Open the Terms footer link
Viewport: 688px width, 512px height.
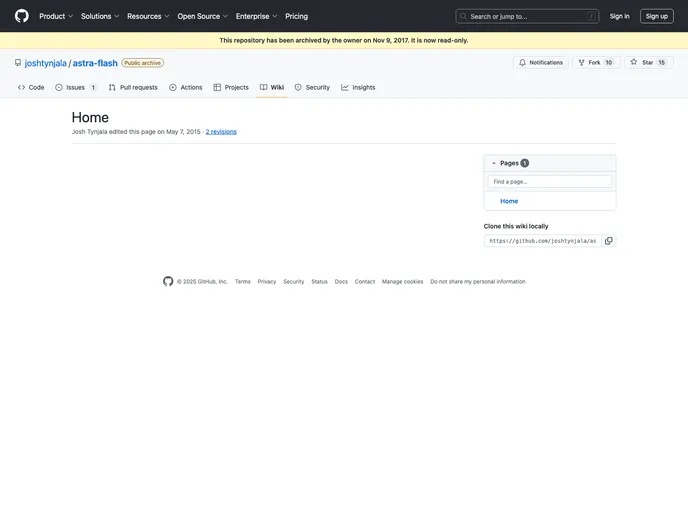243,282
